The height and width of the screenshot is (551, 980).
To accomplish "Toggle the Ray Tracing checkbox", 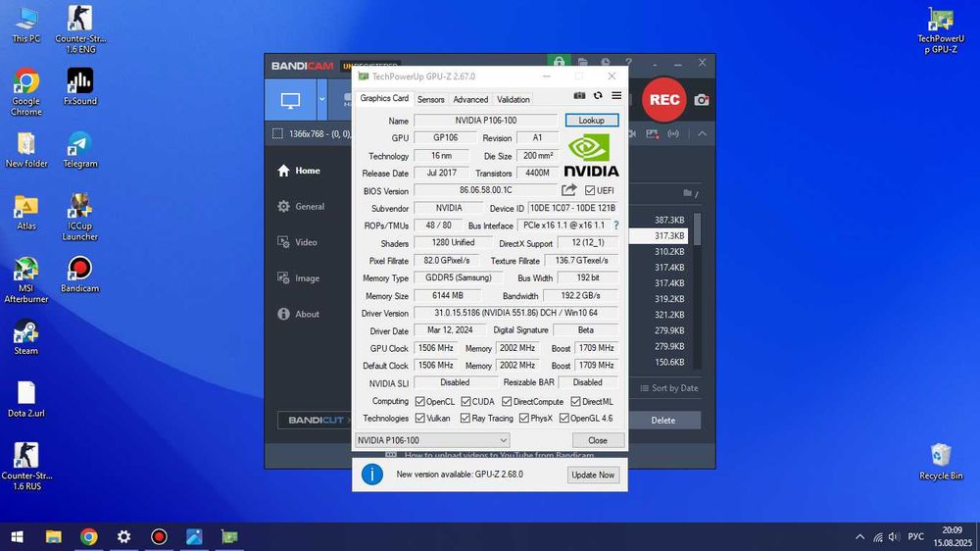I will tap(465, 418).
